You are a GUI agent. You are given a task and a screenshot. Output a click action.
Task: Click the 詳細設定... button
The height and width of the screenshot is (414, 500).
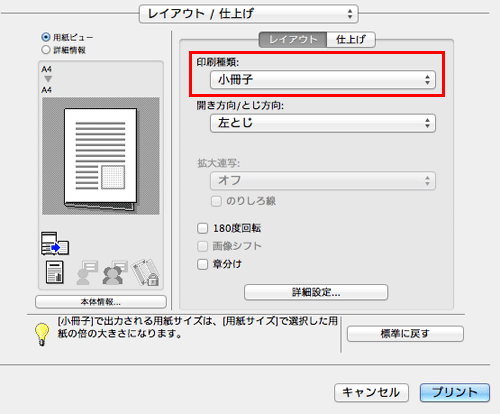tap(316, 292)
